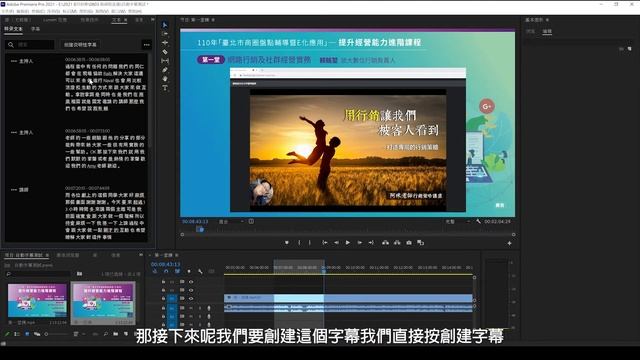The width and height of the screenshot is (640, 360).
Task: Open the playback resolution dropdown
Action: [x=457, y=222]
